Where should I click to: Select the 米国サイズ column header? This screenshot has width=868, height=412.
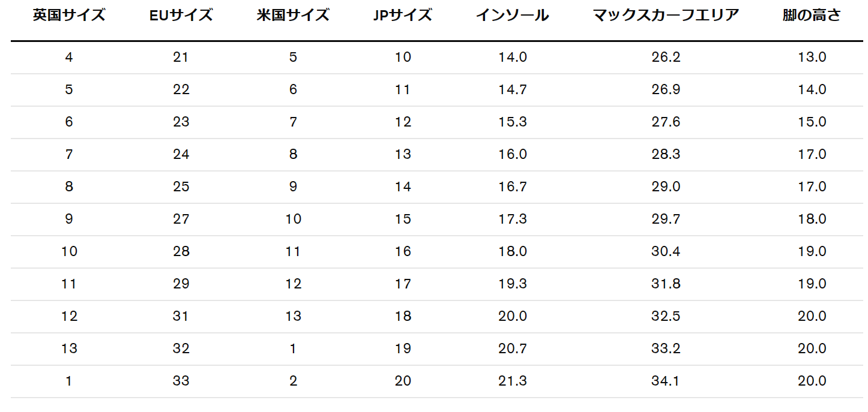point(293,16)
